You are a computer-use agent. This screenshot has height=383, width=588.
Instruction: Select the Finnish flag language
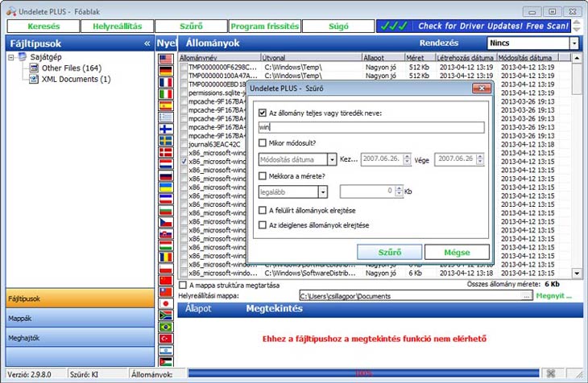(x=166, y=129)
